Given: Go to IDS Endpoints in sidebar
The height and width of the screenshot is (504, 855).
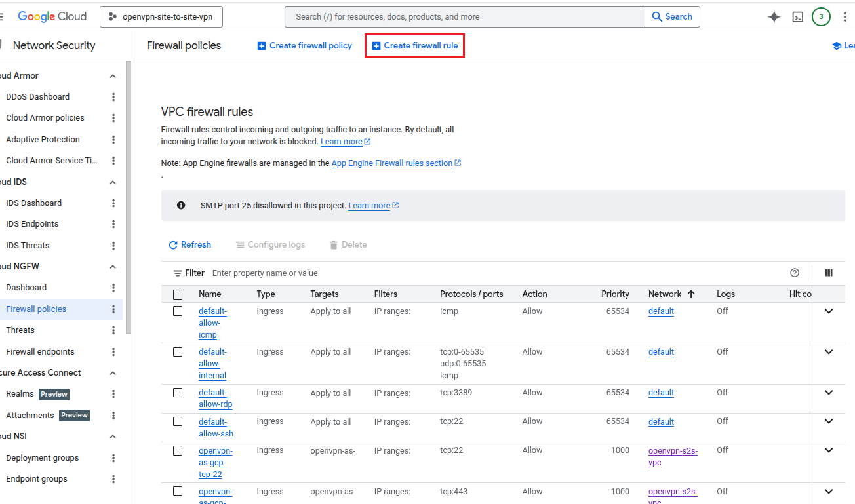Looking at the screenshot, I should [32, 224].
